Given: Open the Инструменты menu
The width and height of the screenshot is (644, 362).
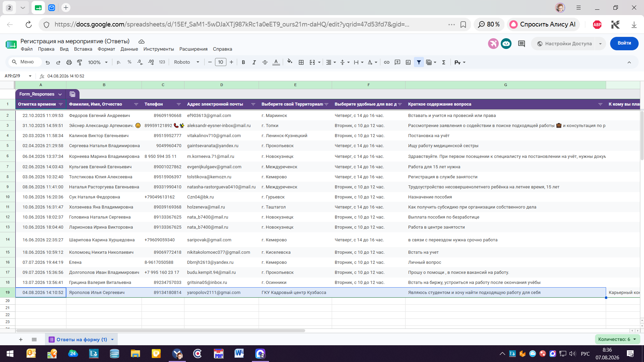Looking at the screenshot, I should pyautogui.click(x=159, y=49).
